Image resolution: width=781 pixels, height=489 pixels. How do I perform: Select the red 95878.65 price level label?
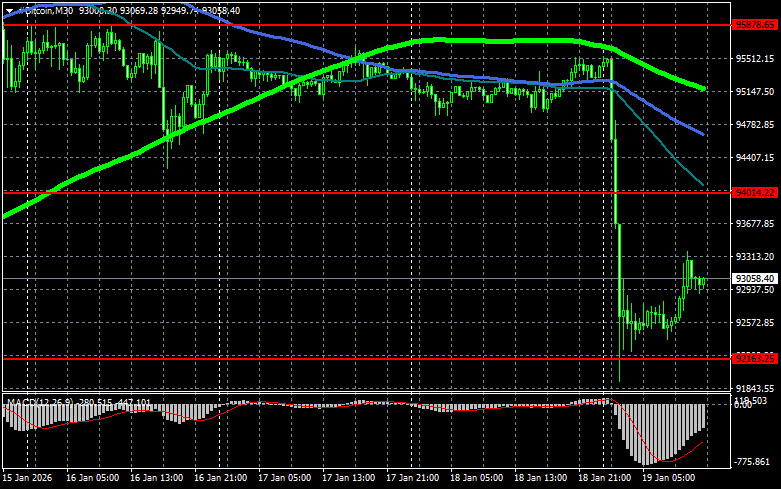(x=755, y=25)
